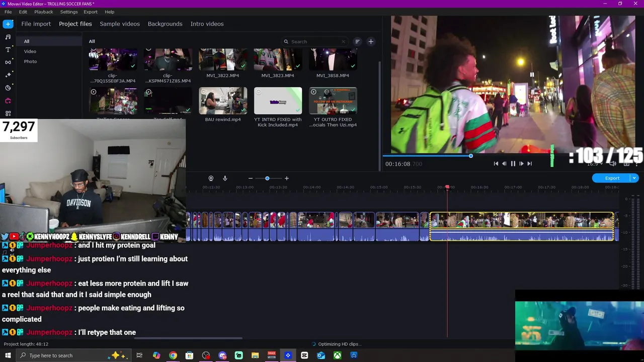644x362 pixels.
Task: Select the MVI_3858.MP4 thumbnail
Action: point(333,60)
